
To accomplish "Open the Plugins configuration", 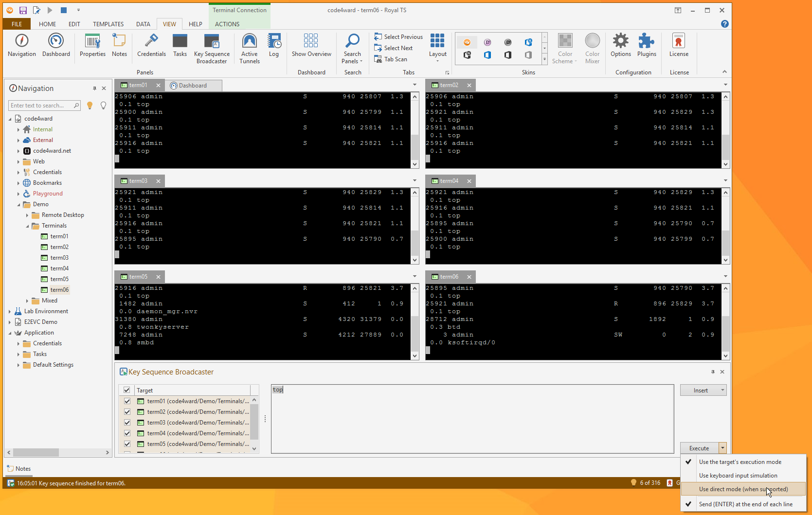I will click(647, 46).
